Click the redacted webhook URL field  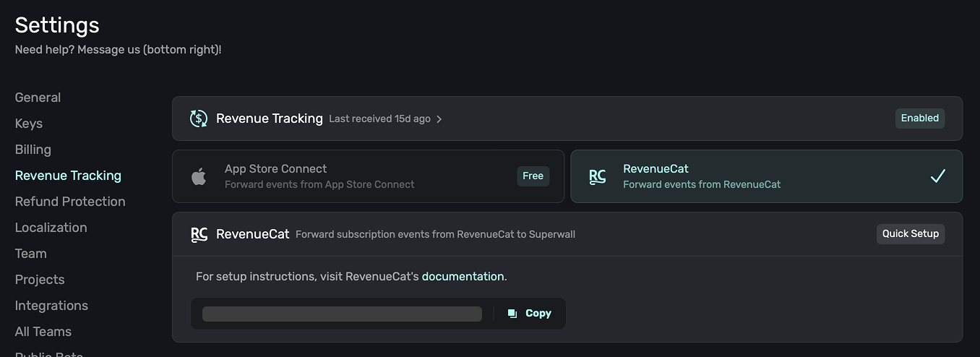[x=342, y=314]
